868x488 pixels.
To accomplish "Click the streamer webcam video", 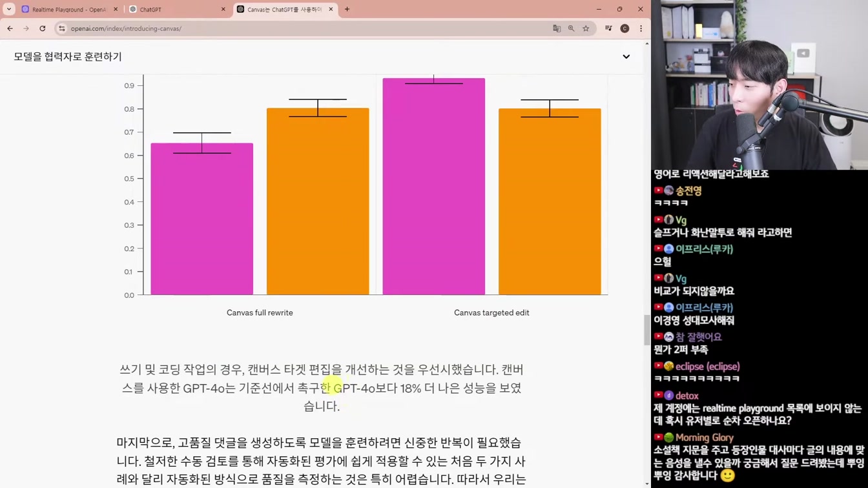I will 759,85.
